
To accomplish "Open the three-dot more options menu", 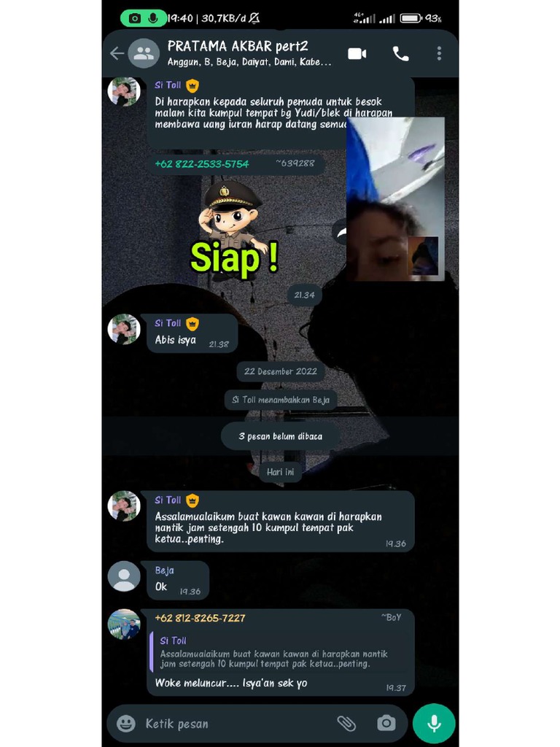I will pos(439,53).
